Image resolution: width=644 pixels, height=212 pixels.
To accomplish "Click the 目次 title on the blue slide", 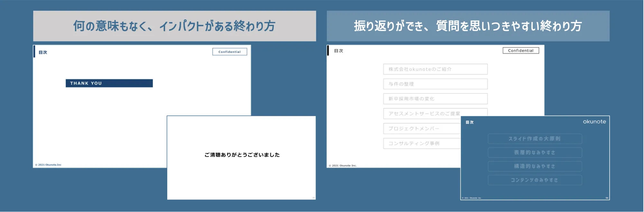I will 469,122.
